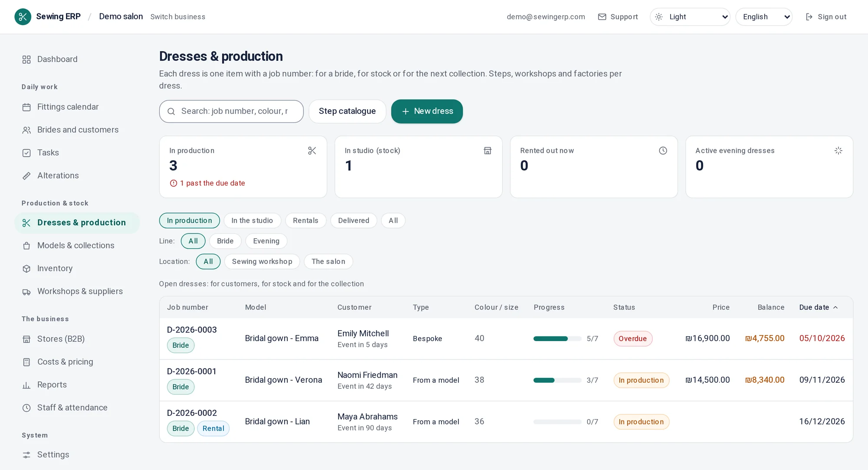Screen dimensions: 868x470
Task: Filter line by Bride
Action: pos(225,241)
